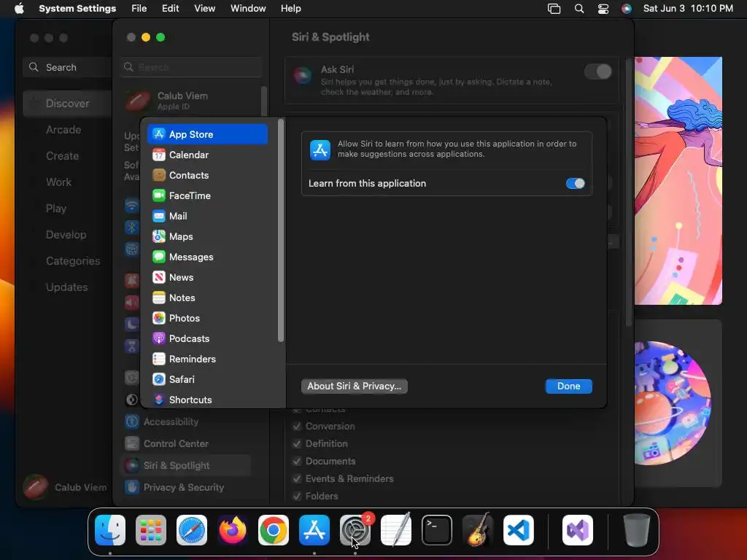Click the date and time in menu bar
The width and height of the screenshot is (747, 560).
coord(688,9)
